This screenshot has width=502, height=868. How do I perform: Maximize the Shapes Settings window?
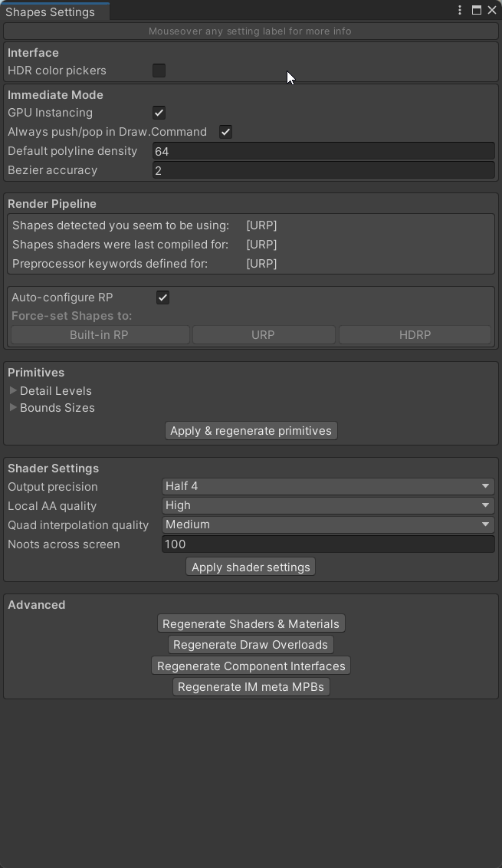pos(476,10)
